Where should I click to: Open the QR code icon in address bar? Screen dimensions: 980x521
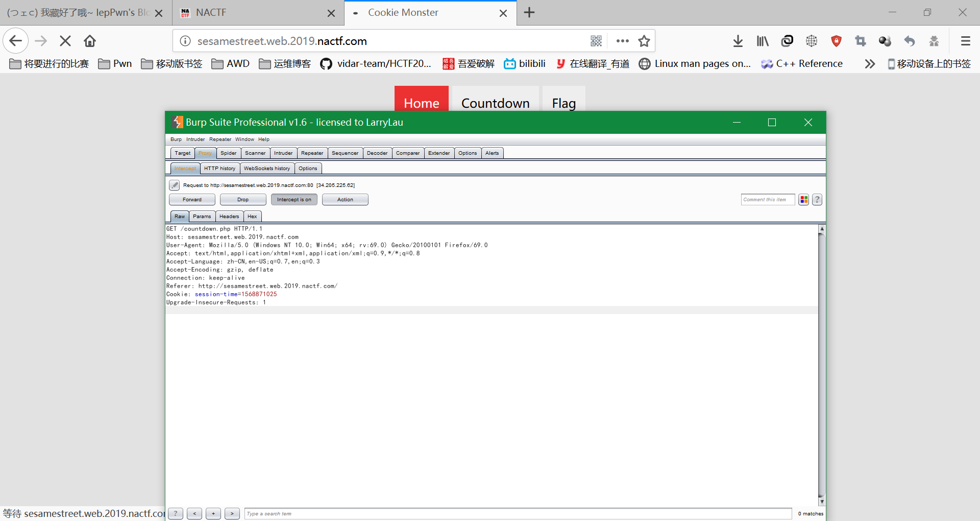tap(596, 41)
